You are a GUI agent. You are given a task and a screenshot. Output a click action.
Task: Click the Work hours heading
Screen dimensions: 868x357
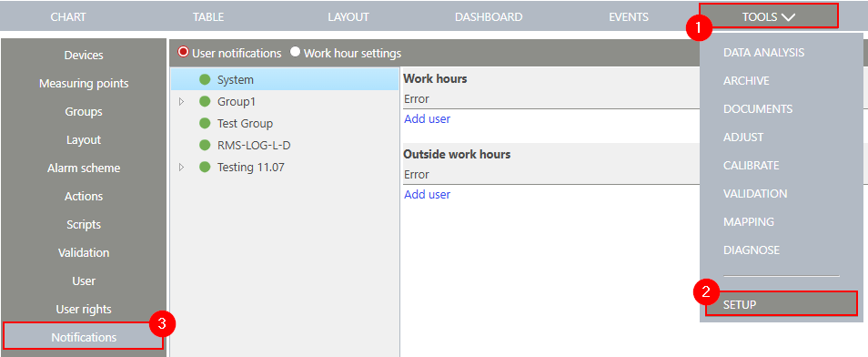435,78
